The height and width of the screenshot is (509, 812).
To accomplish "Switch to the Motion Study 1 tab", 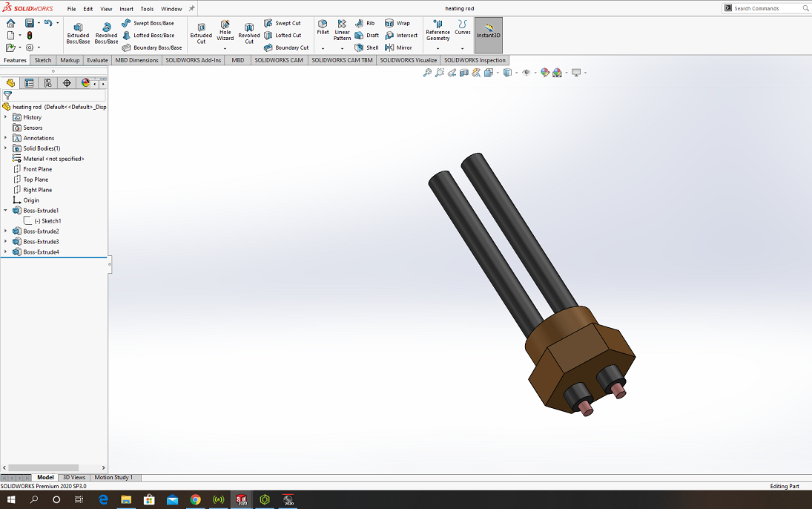I will 113,477.
